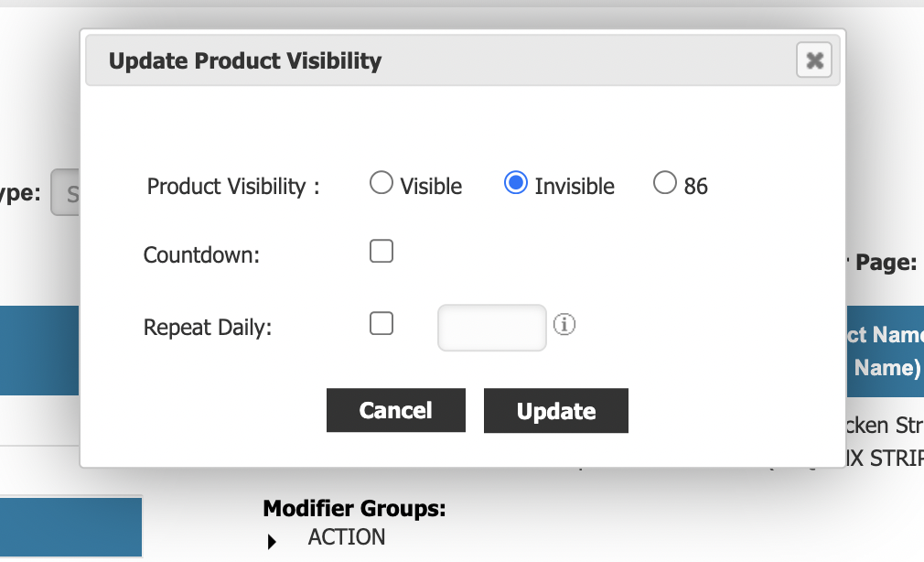Choose the Invisible radio button
This screenshot has height=562, width=924.
[x=516, y=184]
